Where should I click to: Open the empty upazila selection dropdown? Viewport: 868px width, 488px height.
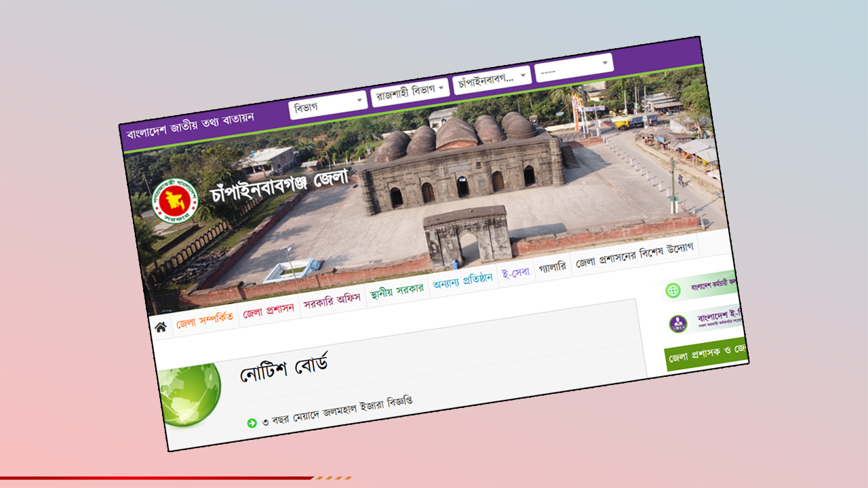(x=575, y=64)
